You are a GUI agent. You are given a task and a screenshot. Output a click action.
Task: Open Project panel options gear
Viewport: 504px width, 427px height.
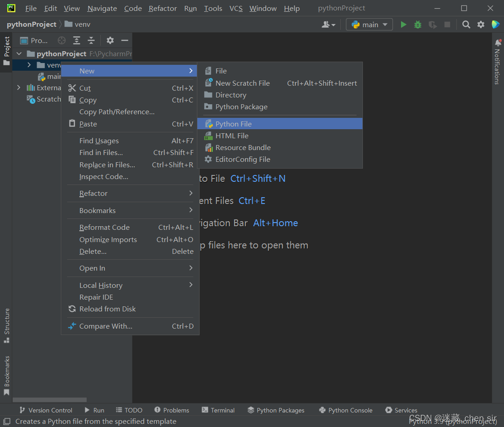point(110,40)
